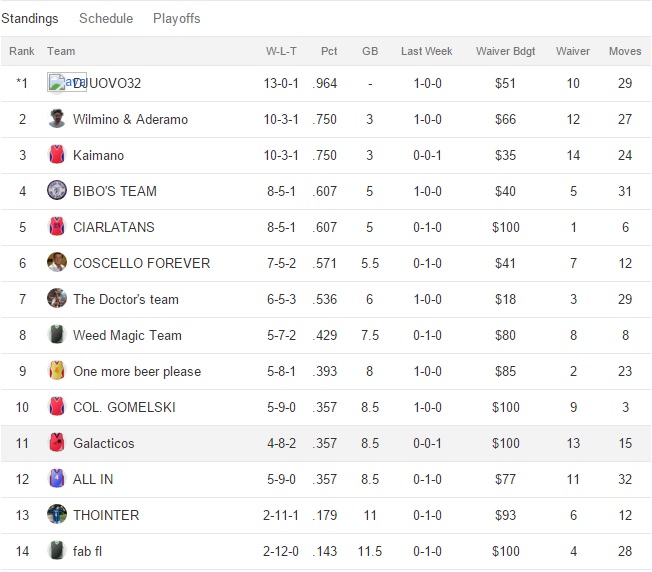Click Wilmino & Aderamo team avatar icon
Viewport: 652px width, 572px height.
(x=57, y=119)
